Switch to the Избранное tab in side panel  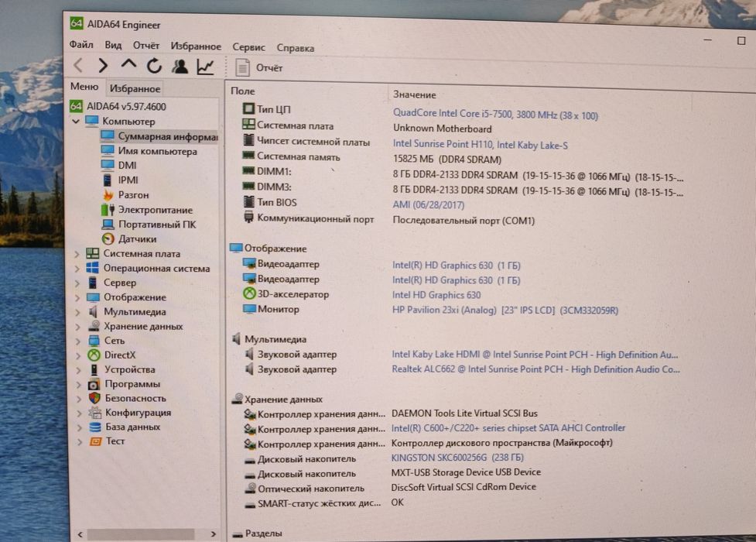[x=135, y=88]
